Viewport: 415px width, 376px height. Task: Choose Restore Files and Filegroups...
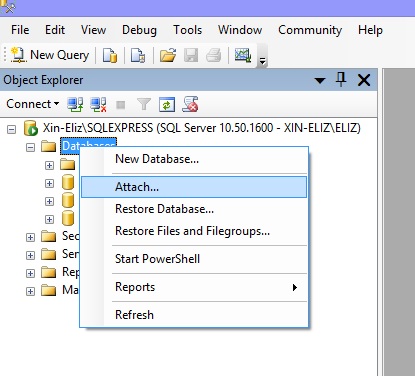(x=194, y=231)
